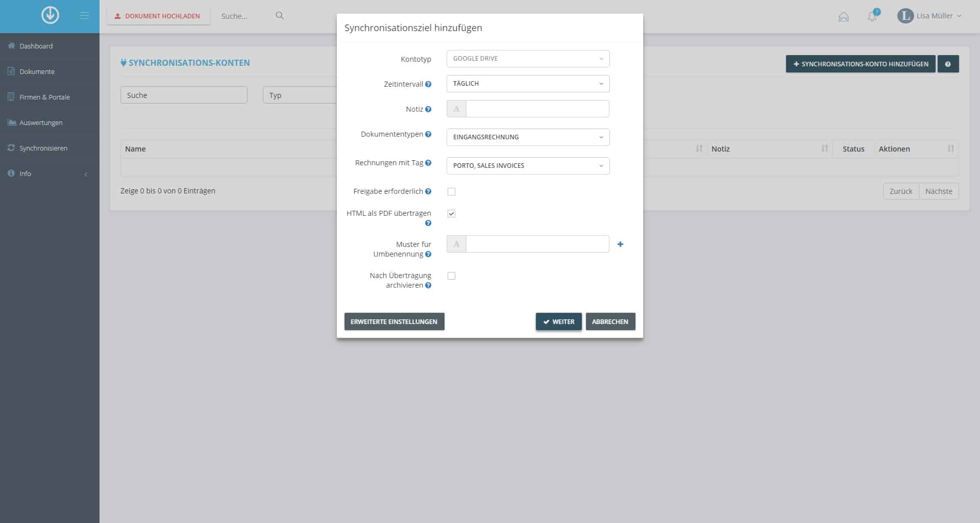The width and height of the screenshot is (980, 523).
Task: Click Synchronisations-Konto hinzufügen button
Action: [x=860, y=64]
